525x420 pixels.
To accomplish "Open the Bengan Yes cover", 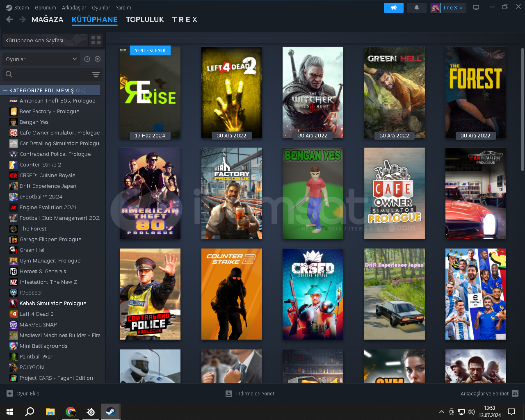I will coord(313,193).
